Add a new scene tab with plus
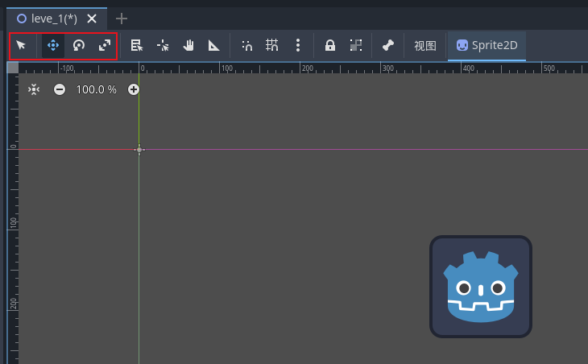588x364 pixels. click(122, 19)
